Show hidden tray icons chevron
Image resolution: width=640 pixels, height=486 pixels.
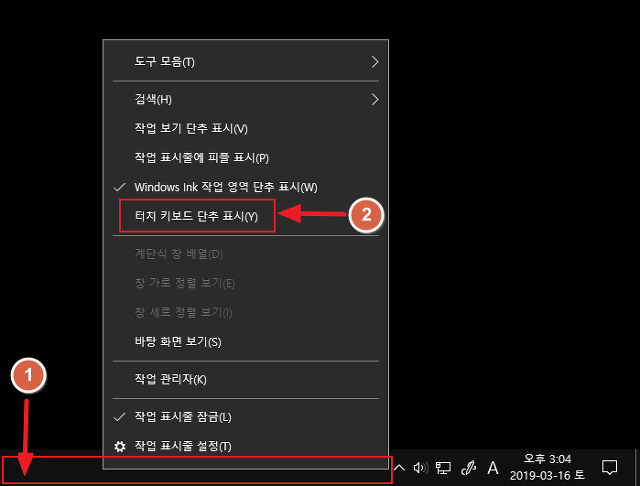(400, 468)
